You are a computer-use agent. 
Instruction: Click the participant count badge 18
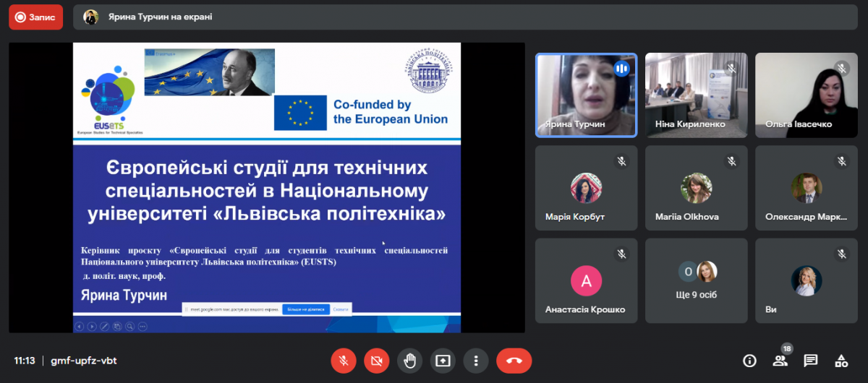pos(787,349)
